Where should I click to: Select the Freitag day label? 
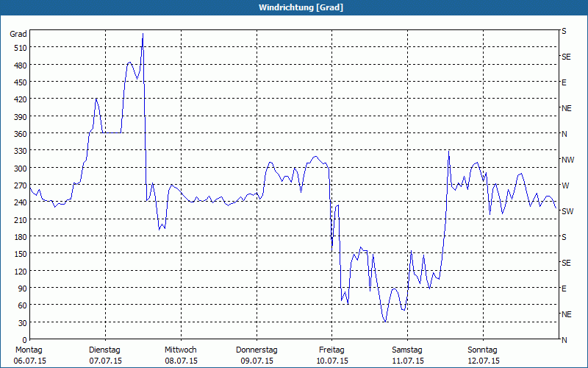point(331,350)
